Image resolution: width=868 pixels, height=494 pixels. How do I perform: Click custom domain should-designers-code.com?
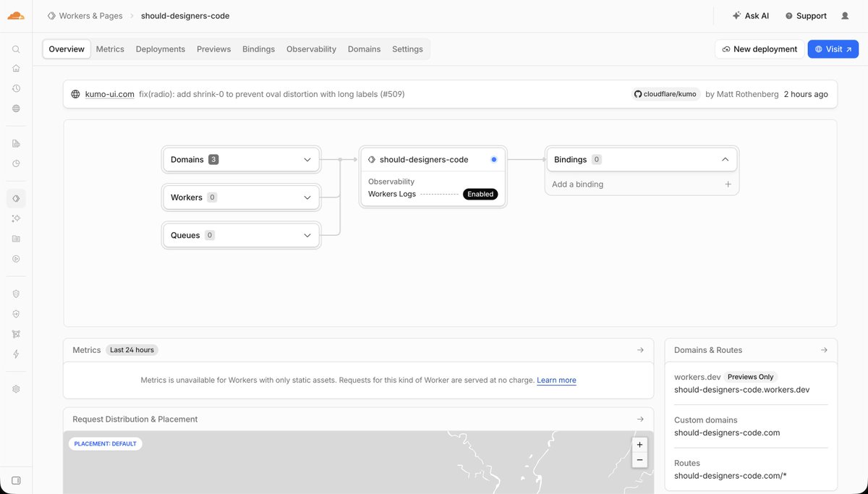click(x=727, y=433)
